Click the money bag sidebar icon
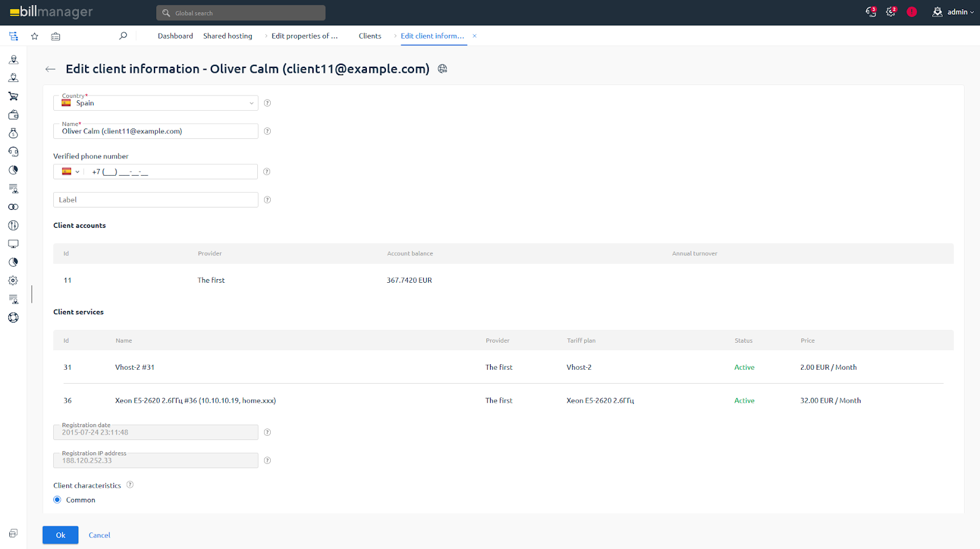Viewport: 980px width, 549px height. (13, 133)
